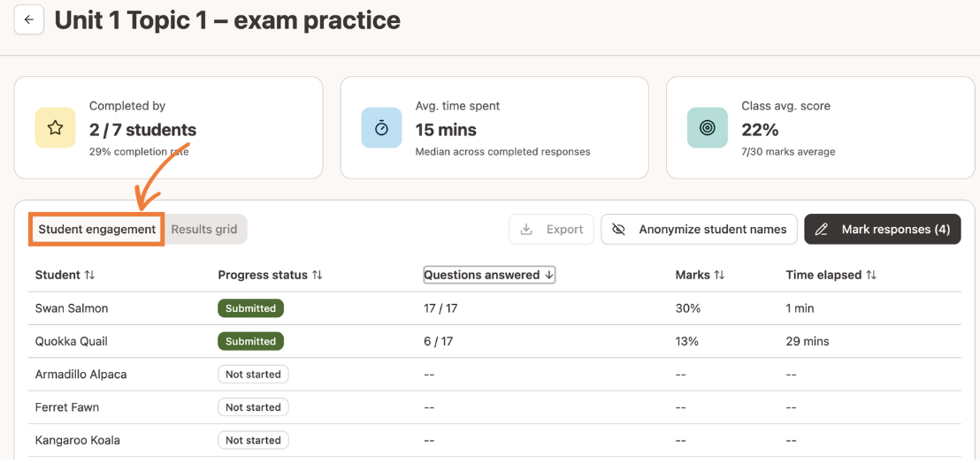Open Mark responses (4)
Screen dimensions: 980x463
coord(883,230)
